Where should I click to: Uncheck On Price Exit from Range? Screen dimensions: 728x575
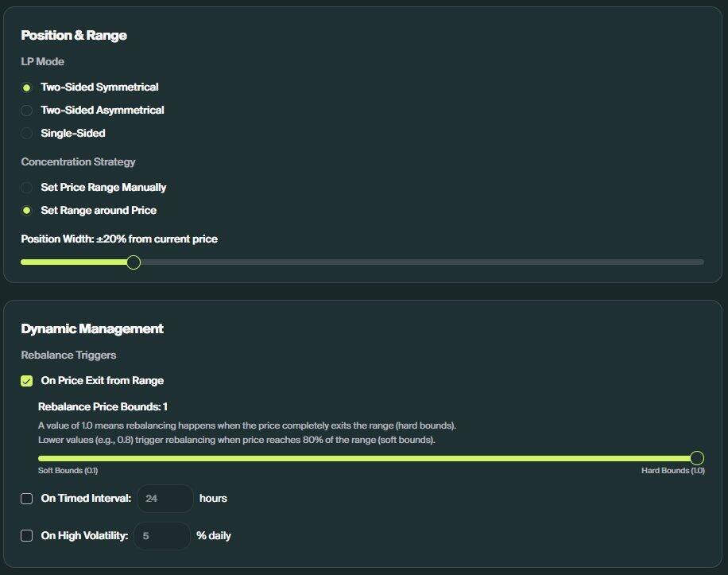tap(27, 381)
